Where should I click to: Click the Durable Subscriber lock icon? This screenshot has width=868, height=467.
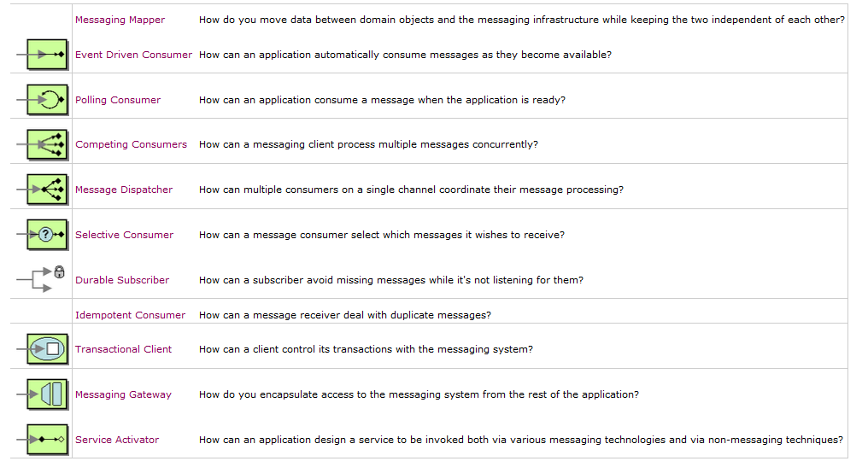coord(59,272)
